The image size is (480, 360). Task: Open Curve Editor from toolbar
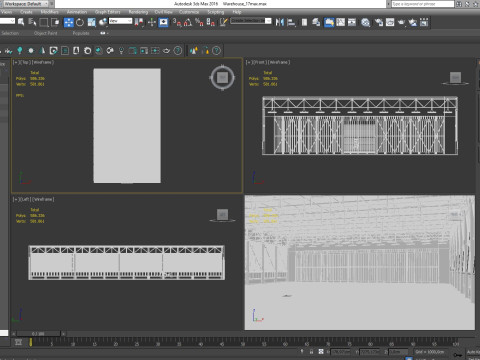click(x=341, y=22)
